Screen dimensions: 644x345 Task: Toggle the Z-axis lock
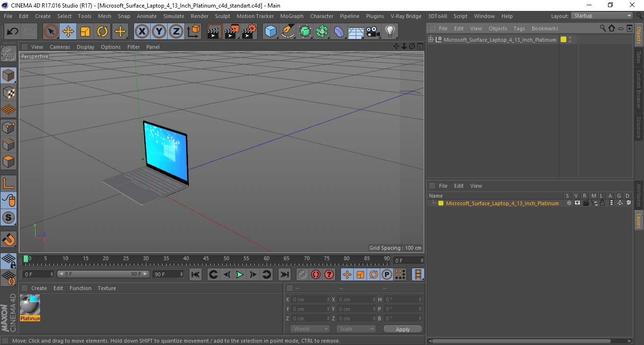click(x=176, y=32)
